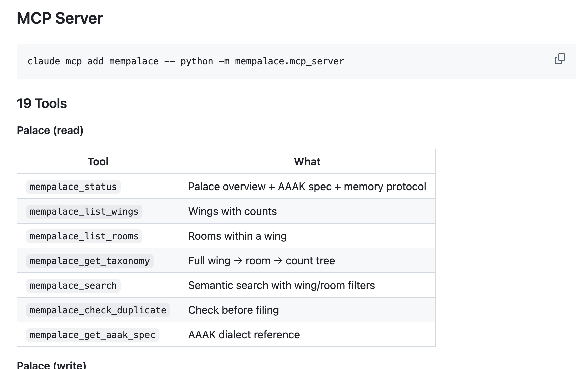Select the mempalace_check_duplicate code cell
The width and height of the screenshot is (588, 369).
point(98,310)
